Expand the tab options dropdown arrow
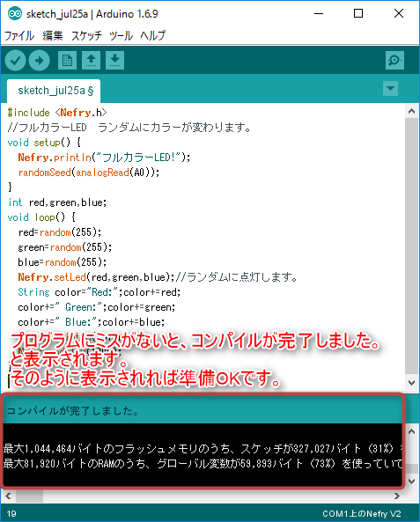This screenshot has width=420, height=522. point(390,89)
